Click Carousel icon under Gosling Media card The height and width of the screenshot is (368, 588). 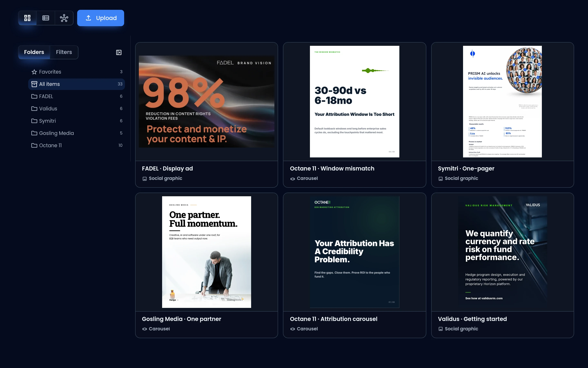[x=145, y=329]
